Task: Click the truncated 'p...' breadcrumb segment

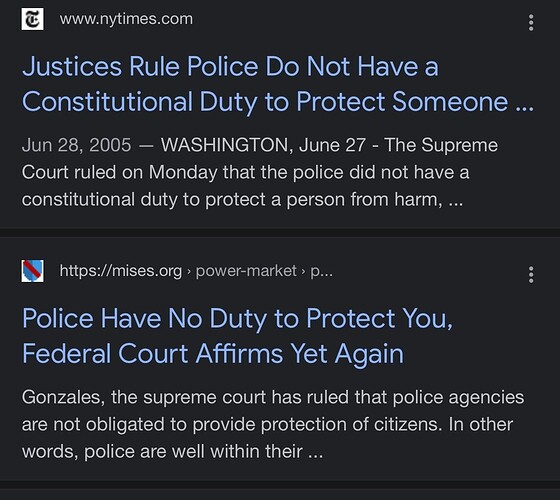Action: pyautogui.click(x=321, y=271)
